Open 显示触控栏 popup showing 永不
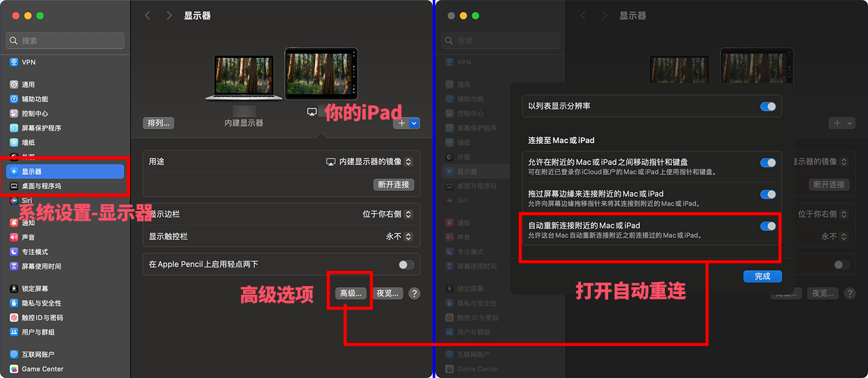Screen dimensions: 868x378 399,236
